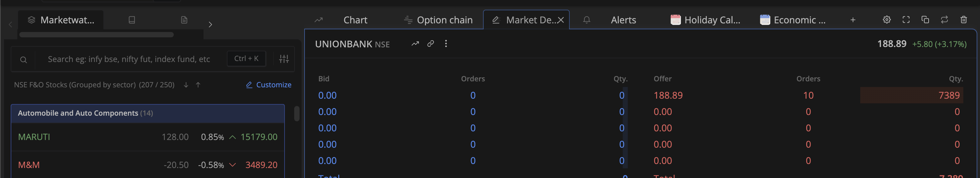
Task: Sort watchlist descending with down arrow
Action: [x=186, y=85]
